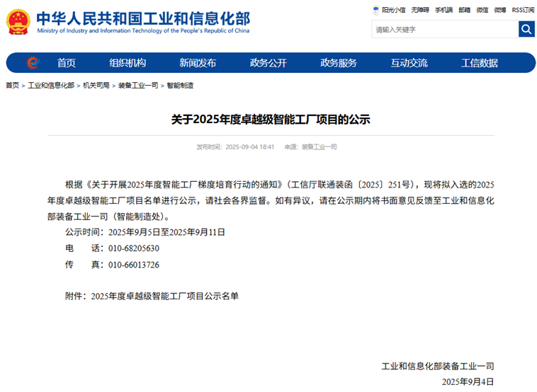Click the red swirl icon in navigation bar
Screen dimensions: 537x392
pos(33,63)
